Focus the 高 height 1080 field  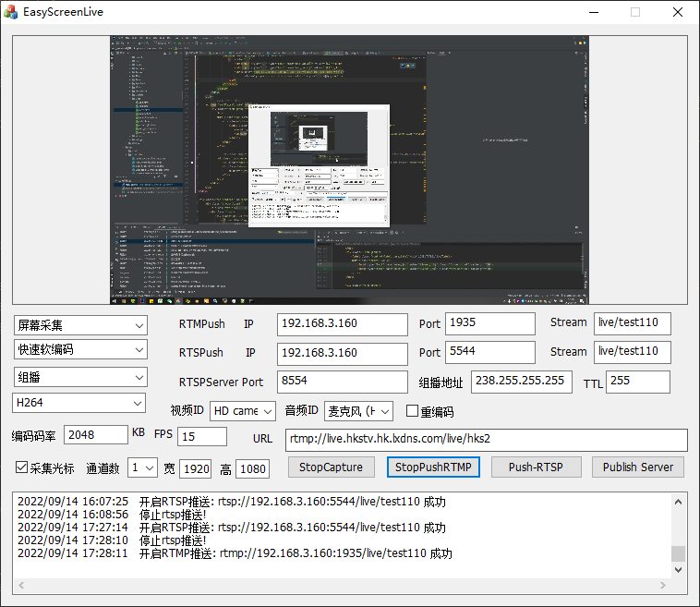(x=253, y=468)
